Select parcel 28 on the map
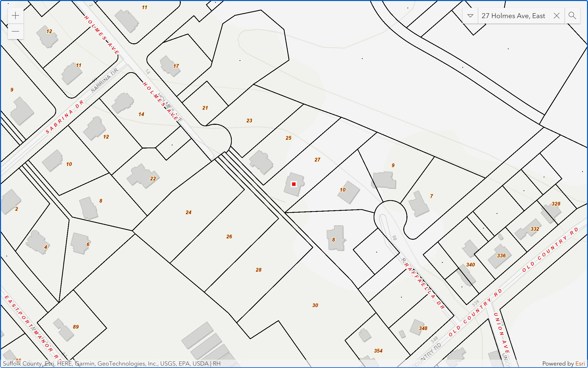The image size is (588, 368). (258, 270)
